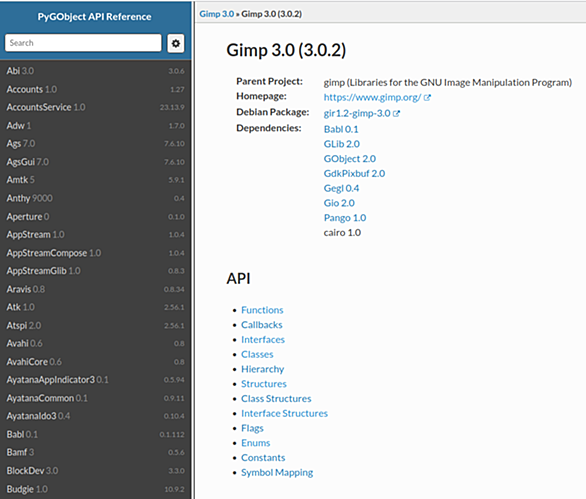Screen dimensions: 586x499
Task: Select Aravis 0.8 in the sidebar
Action: coord(95,289)
